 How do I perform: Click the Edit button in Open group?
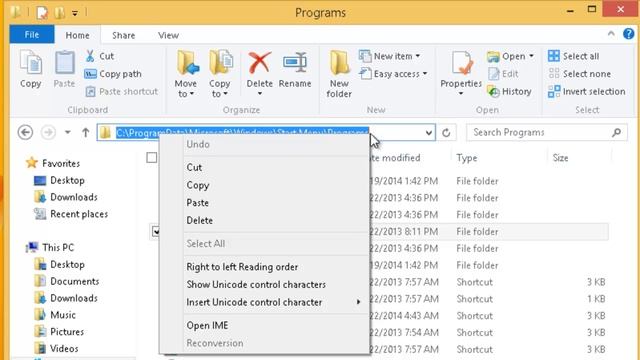(x=503, y=74)
